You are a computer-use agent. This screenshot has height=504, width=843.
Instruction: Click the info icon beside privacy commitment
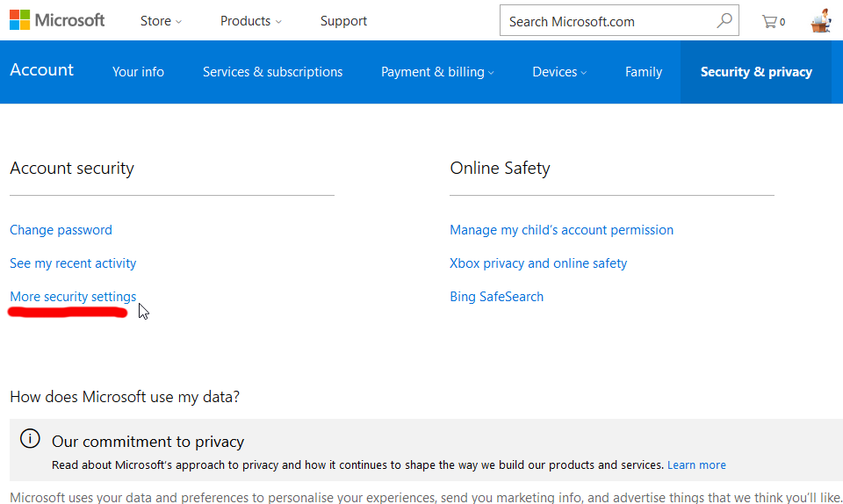[x=30, y=438]
